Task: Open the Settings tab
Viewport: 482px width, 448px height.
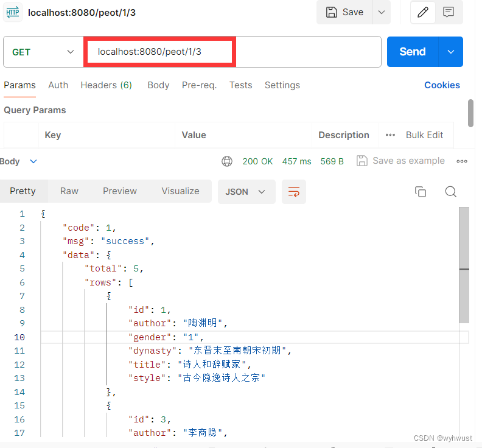Action: click(x=282, y=85)
